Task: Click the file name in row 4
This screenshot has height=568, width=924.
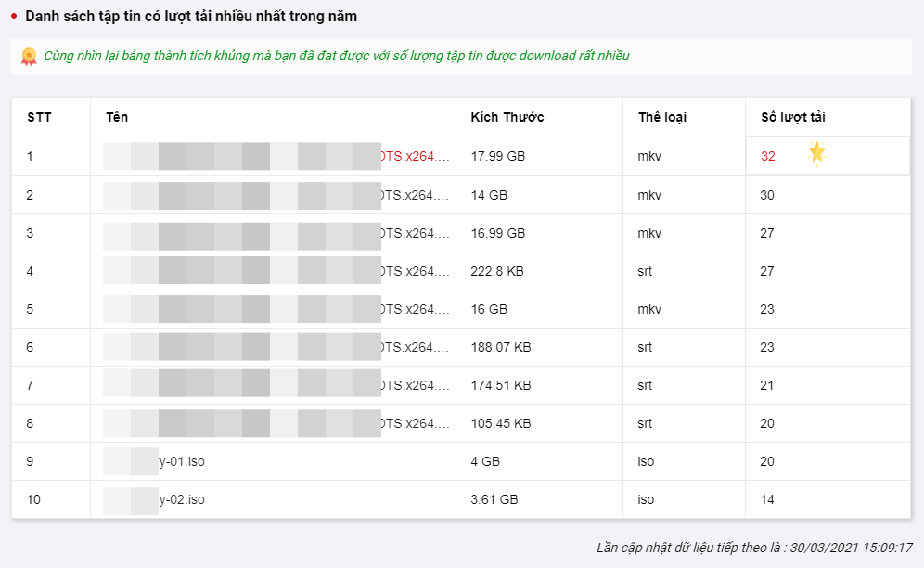Action: 415,271
